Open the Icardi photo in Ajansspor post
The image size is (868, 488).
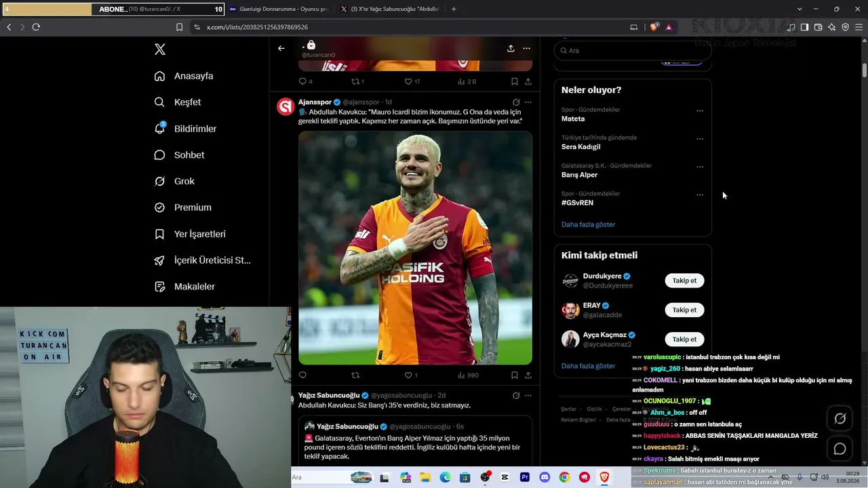tap(416, 248)
